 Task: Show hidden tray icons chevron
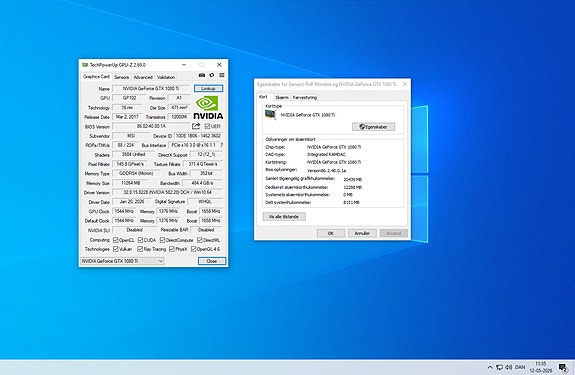coord(490,367)
